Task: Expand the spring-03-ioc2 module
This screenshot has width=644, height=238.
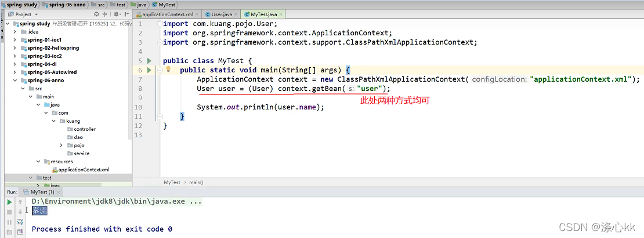Action: [x=15, y=56]
